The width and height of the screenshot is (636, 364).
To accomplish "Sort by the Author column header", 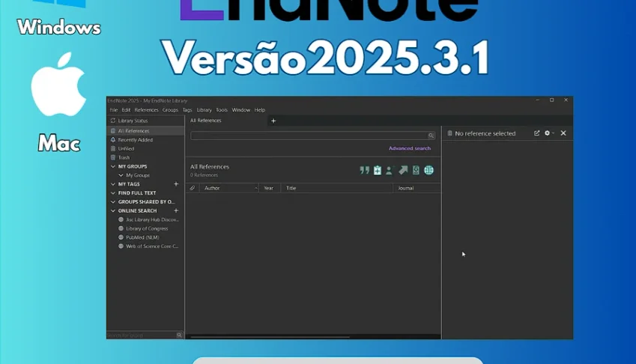I will [x=228, y=188].
